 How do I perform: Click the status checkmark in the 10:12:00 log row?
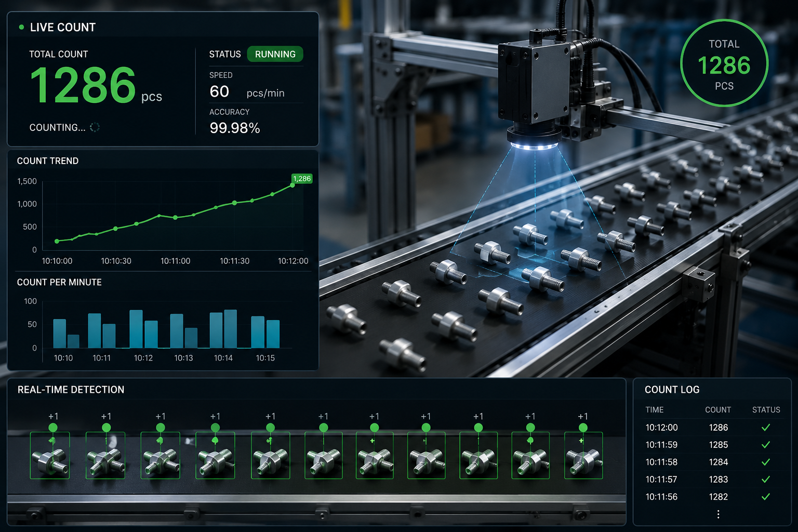tap(765, 428)
